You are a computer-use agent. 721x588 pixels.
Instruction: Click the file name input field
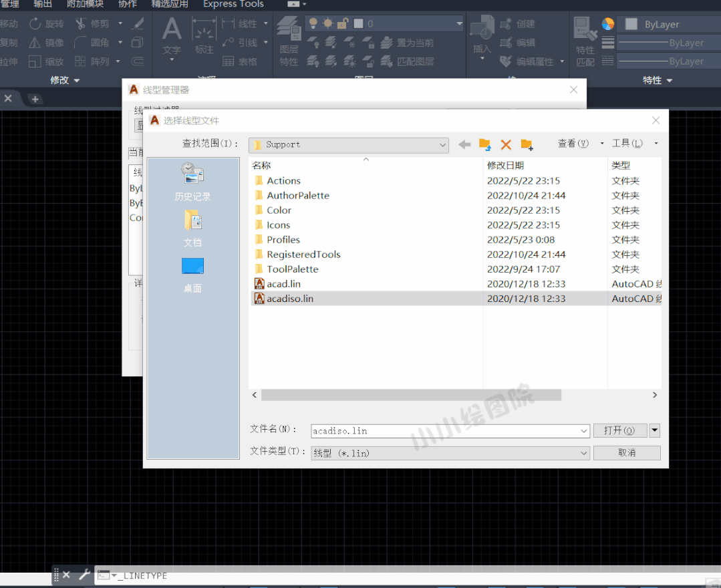pos(445,431)
